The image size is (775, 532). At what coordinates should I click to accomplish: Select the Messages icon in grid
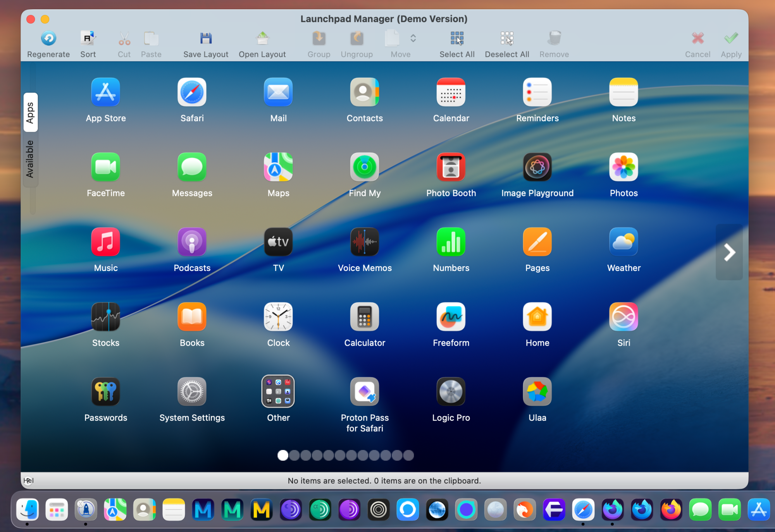click(x=192, y=167)
